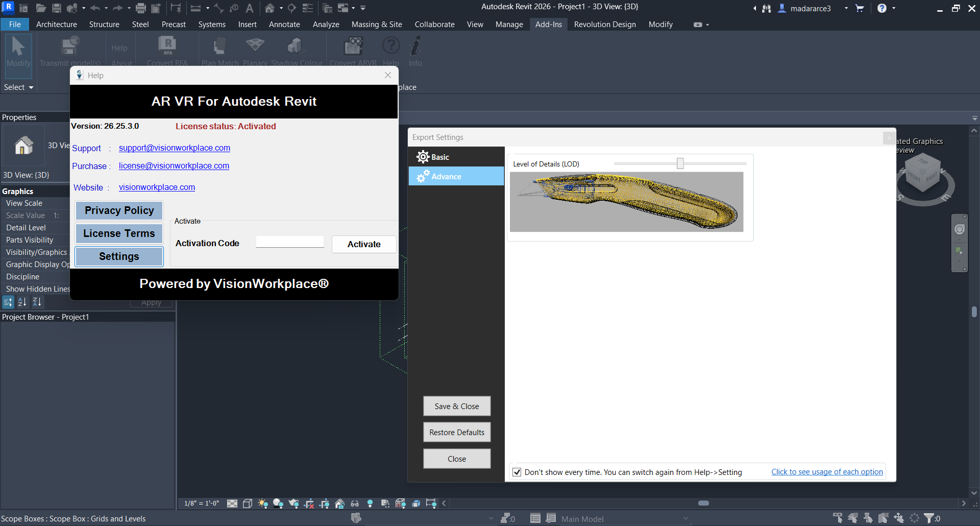The height and width of the screenshot is (526, 980).
Task: Click Close Inactive Views icon
Action: click(328, 8)
